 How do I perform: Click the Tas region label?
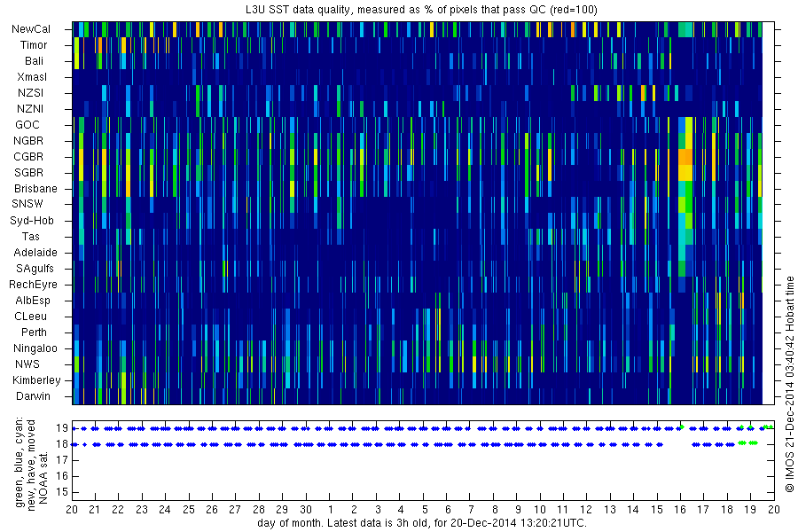coord(30,236)
